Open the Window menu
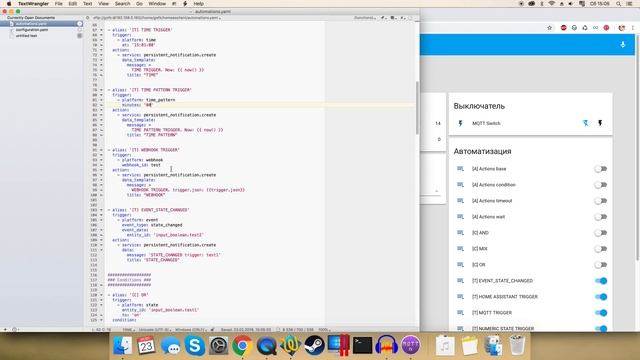 coord(157,4)
